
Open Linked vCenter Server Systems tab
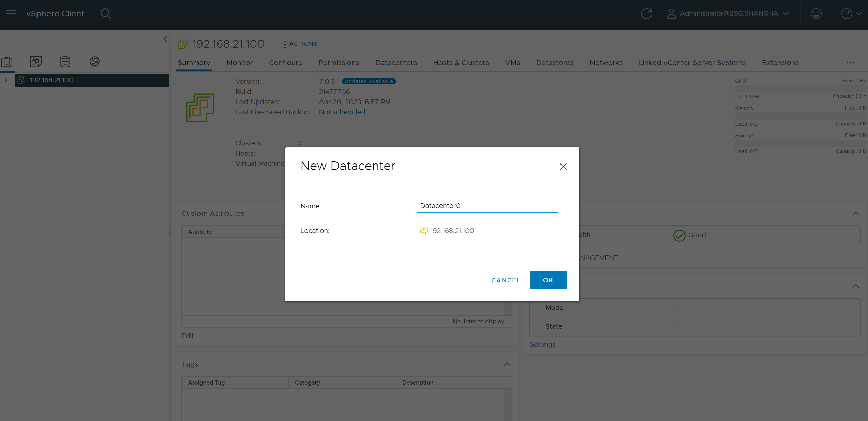click(x=692, y=63)
